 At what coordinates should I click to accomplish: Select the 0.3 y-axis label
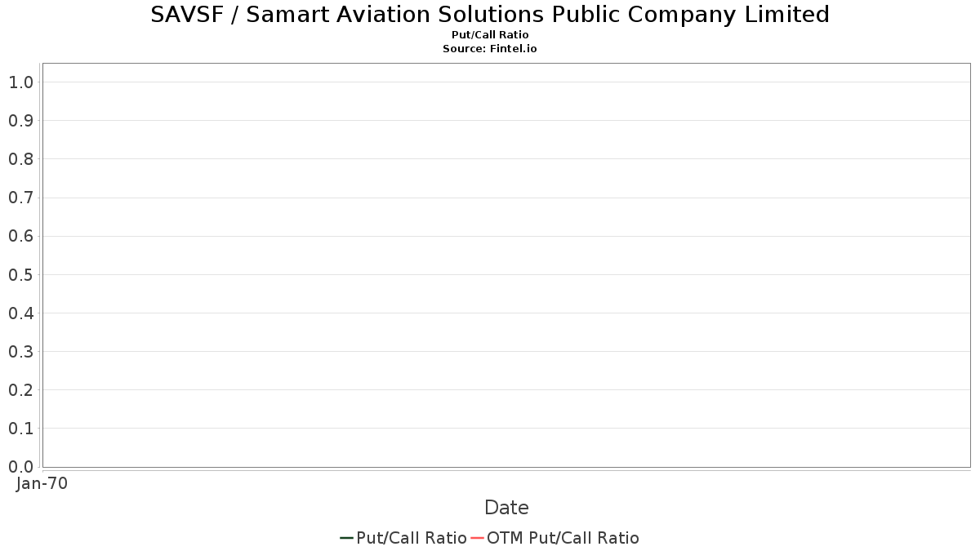pyautogui.click(x=20, y=352)
